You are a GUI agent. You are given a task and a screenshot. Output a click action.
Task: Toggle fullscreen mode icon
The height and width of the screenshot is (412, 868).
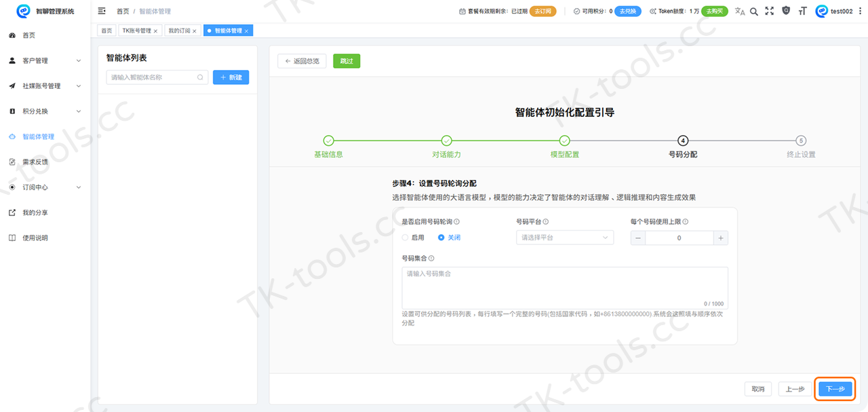point(769,11)
